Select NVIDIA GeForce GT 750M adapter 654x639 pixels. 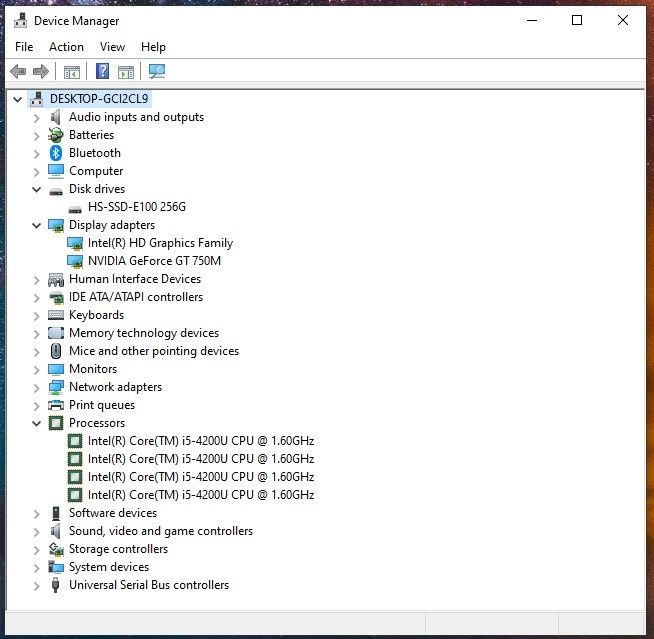[154, 261]
